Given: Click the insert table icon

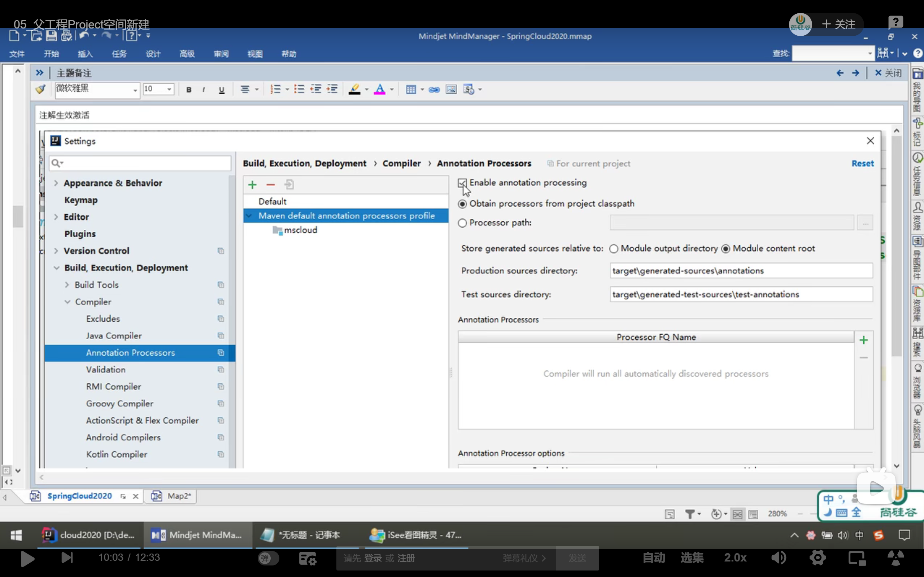Looking at the screenshot, I should (x=411, y=90).
